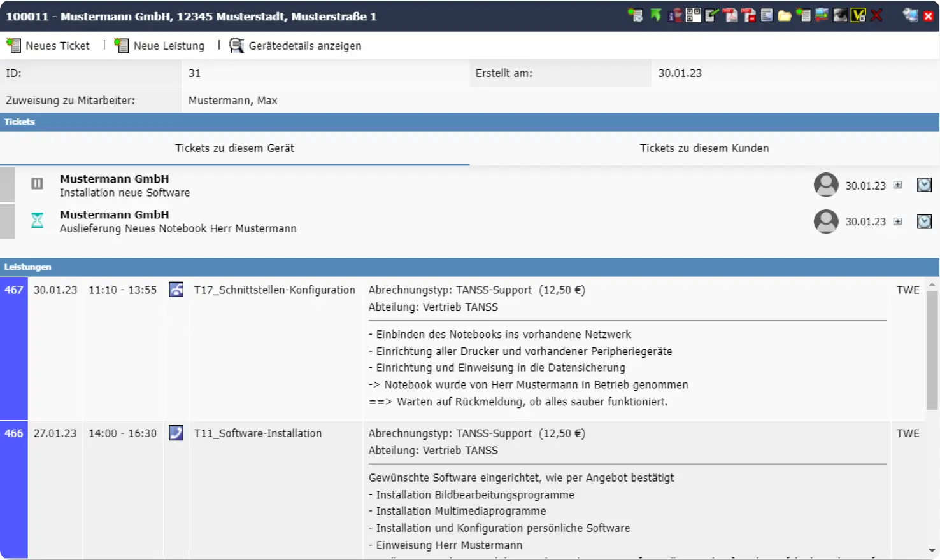Click the dark red X delete icon
The height and width of the screenshot is (560, 940).
876,15
